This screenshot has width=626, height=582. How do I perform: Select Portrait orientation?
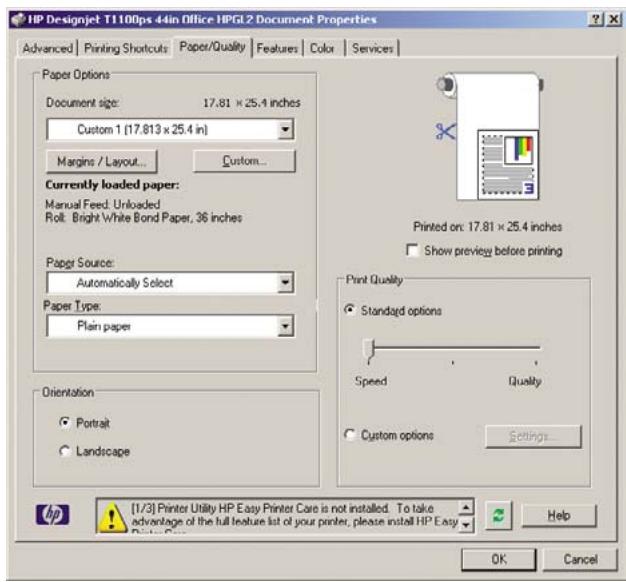point(64,422)
